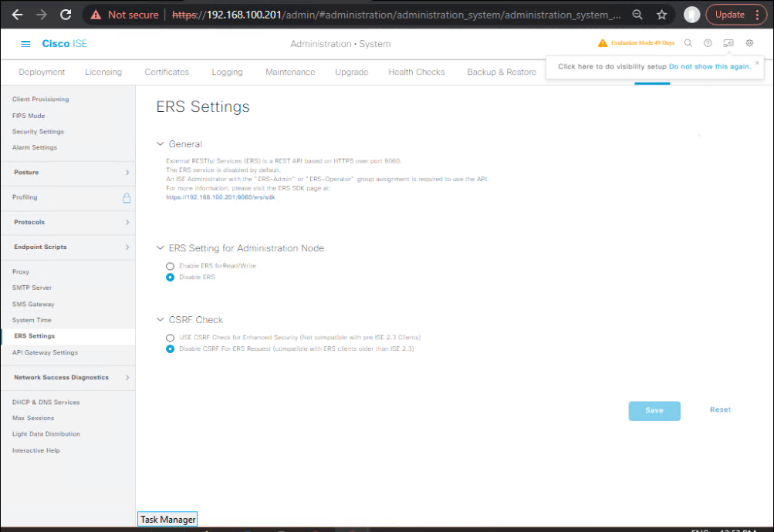Open Profiling settings
774x532 pixels.
pos(25,197)
